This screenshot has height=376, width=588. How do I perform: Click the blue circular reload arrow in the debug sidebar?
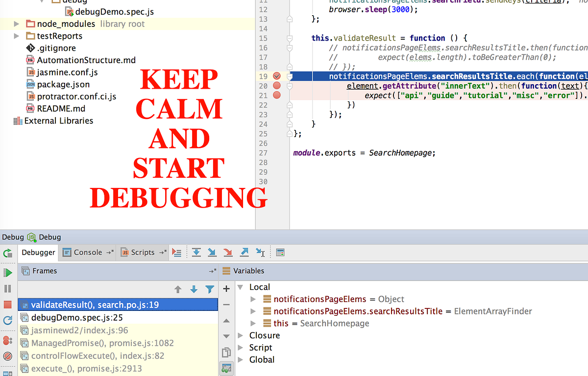pyautogui.click(x=7, y=320)
